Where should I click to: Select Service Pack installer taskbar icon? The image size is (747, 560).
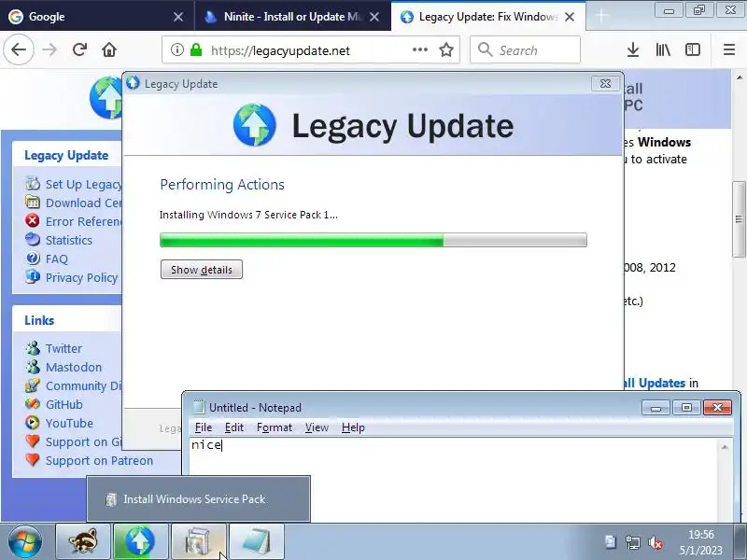click(199, 542)
